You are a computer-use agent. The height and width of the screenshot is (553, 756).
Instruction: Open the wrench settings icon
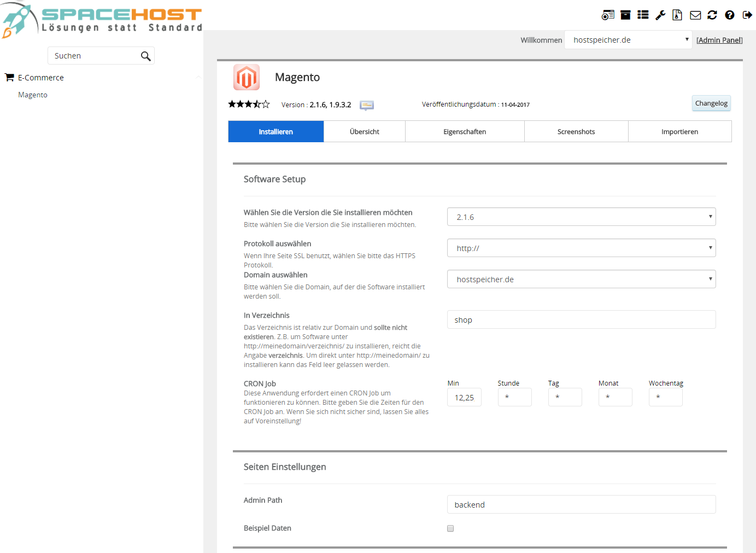click(x=660, y=15)
